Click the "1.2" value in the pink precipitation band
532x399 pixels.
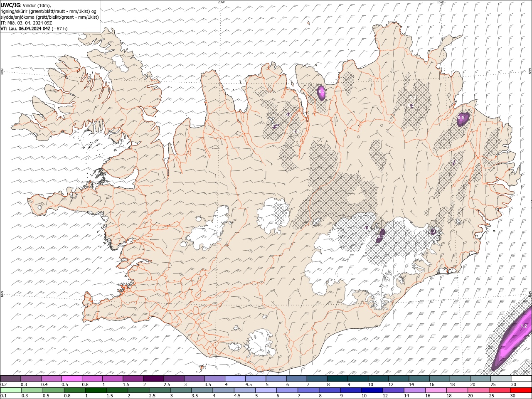pyautogui.click(x=524, y=326)
